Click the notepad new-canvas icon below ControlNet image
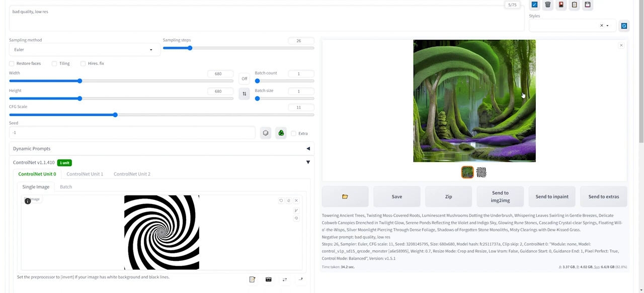This screenshot has width=644, height=293. (253, 279)
